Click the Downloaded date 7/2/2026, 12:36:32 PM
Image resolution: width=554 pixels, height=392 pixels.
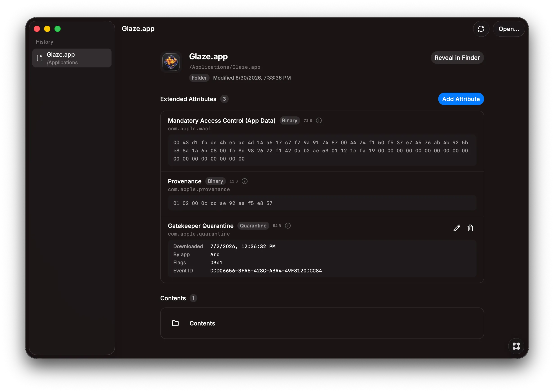243,246
